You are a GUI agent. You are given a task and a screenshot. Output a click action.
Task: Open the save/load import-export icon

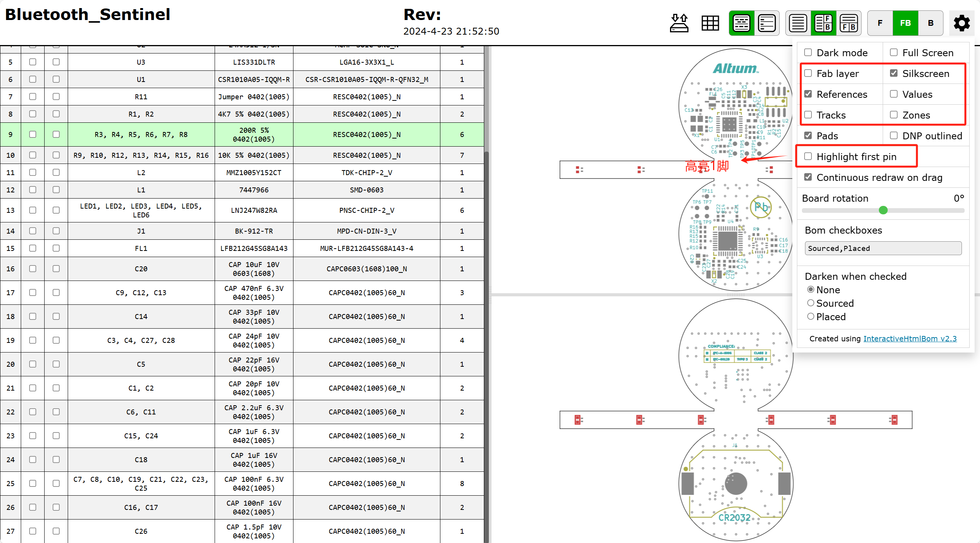tap(679, 23)
